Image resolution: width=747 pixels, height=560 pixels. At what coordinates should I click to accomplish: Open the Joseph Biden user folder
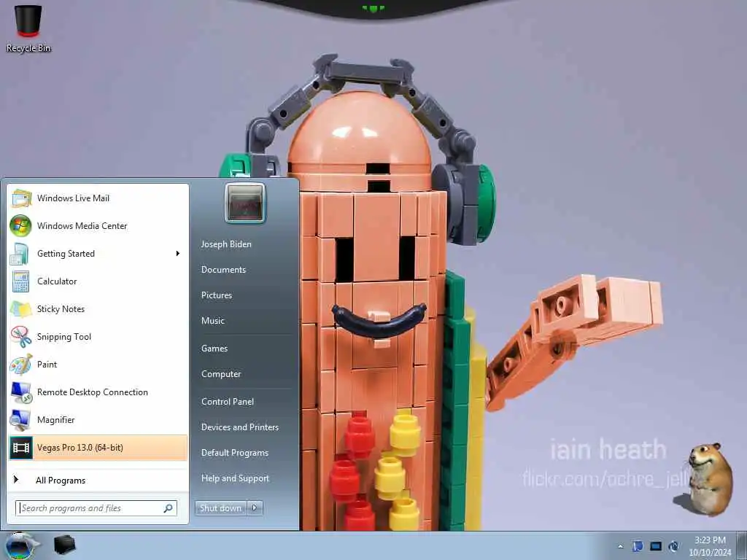226,244
